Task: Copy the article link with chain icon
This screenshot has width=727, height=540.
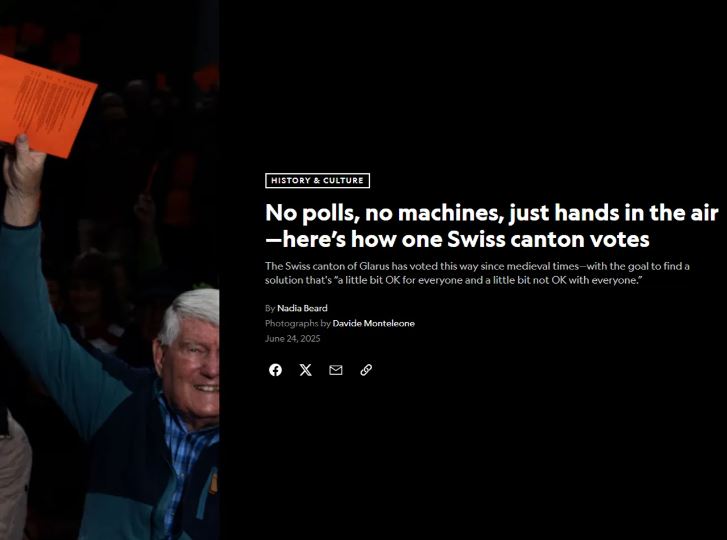Action: click(366, 370)
